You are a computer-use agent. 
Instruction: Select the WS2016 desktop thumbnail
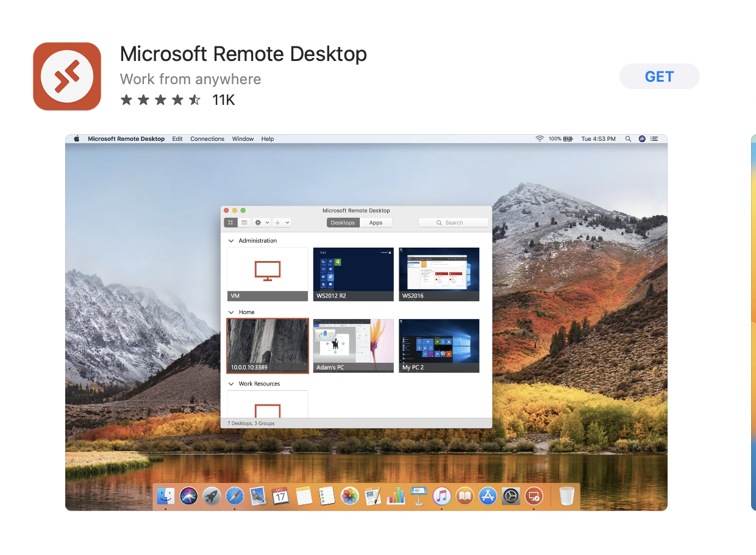[439, 274]
